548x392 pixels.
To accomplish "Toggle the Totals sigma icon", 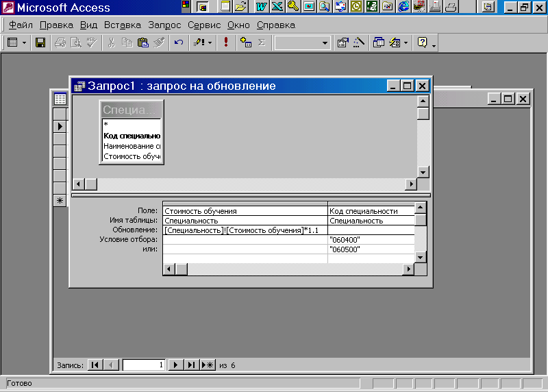I will coord(262,42).
